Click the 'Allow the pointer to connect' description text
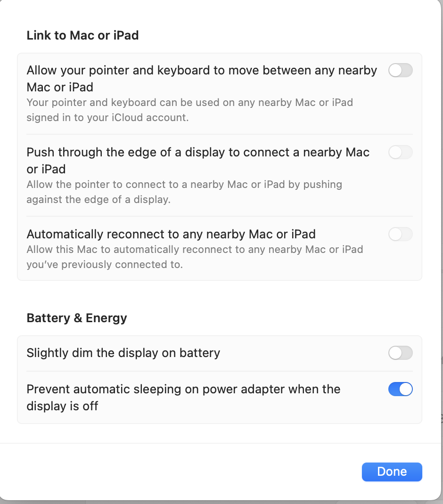 (x=184, y=184)
